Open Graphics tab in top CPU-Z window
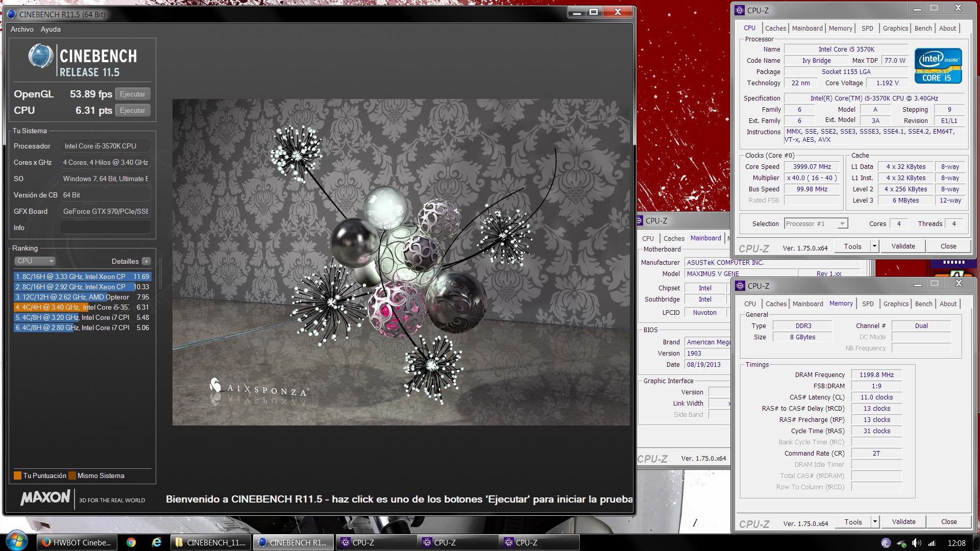Image resolution: width=980 pixels, height=551 pixels. 895,29
